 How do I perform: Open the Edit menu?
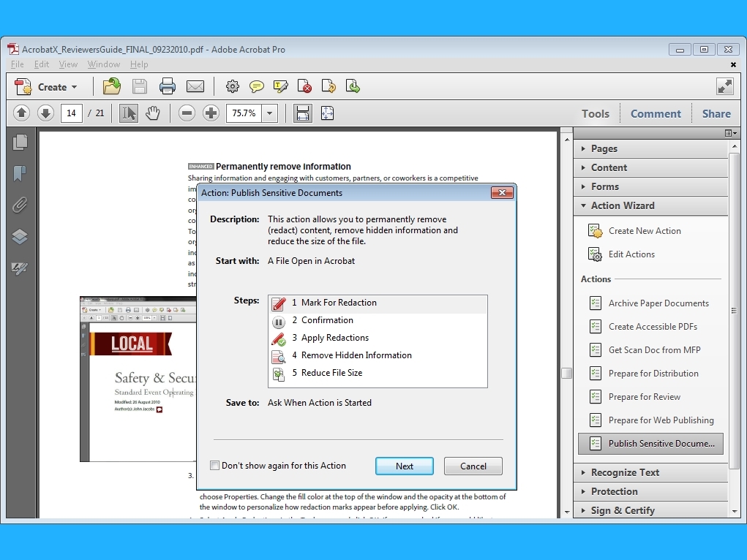pyautogui.click(x=41, y=64)
